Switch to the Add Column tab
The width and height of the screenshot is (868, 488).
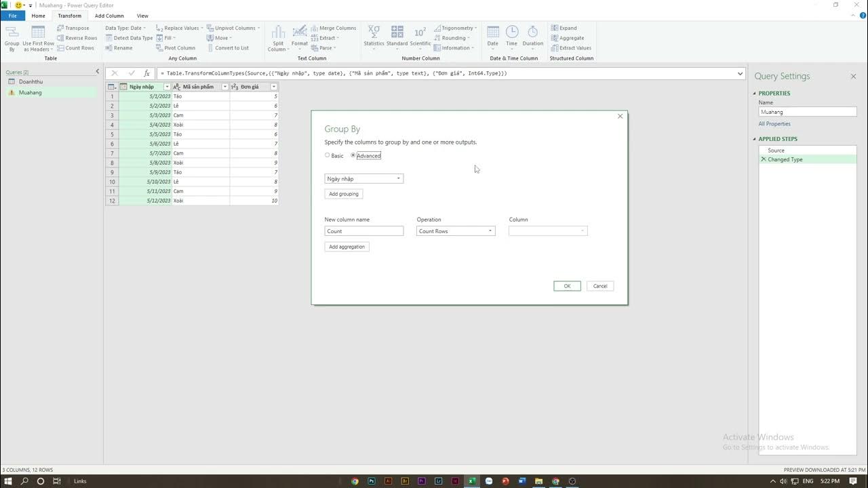click(109, 16)
